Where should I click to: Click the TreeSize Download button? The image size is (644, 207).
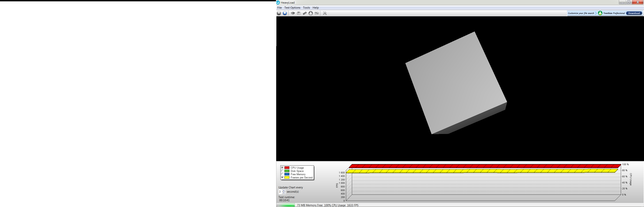(x=634, y=13)
